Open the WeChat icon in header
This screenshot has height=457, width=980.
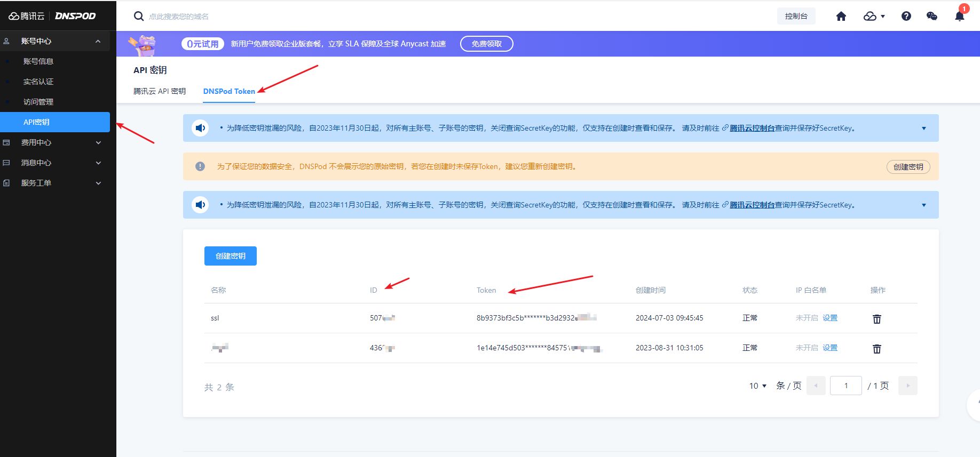tap(932, 17)
